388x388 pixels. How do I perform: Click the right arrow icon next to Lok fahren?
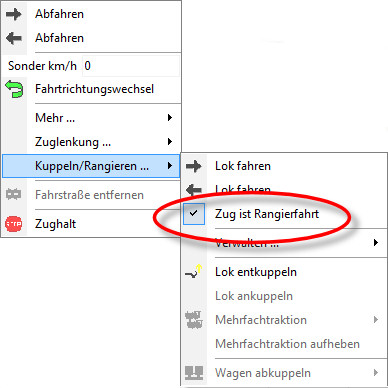194,166
